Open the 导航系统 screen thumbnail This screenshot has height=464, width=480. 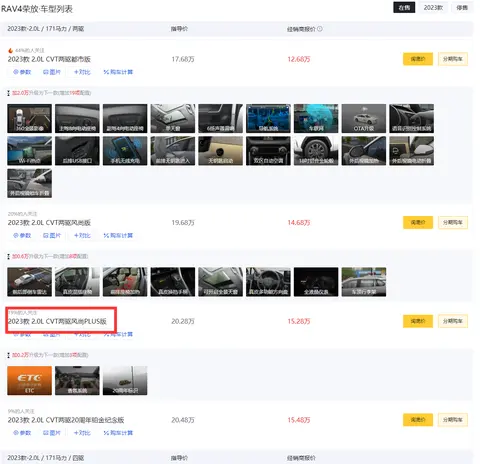click(x=268, y=118)
